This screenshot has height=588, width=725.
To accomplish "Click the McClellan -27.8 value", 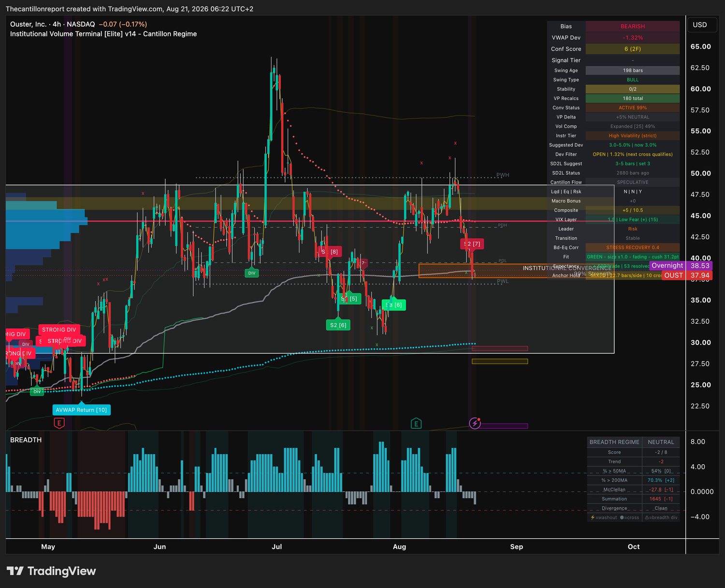I will tap(661, 490).
